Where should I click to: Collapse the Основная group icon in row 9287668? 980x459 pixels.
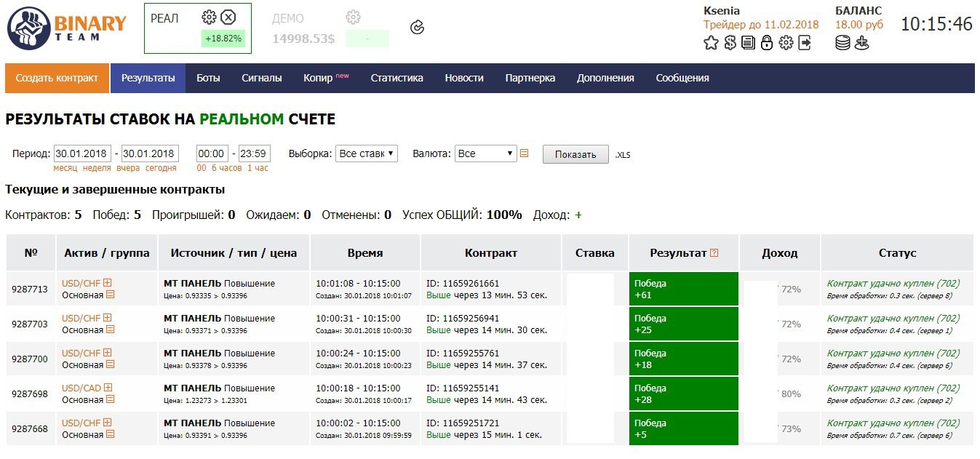pyautogui.click(x=111, y=434)
